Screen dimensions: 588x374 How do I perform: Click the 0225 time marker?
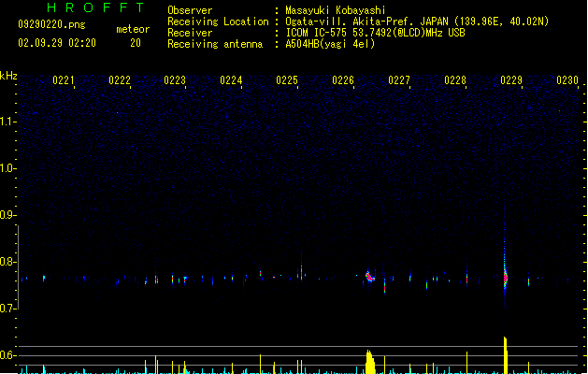pyautogui.click(x=287, y=80)
